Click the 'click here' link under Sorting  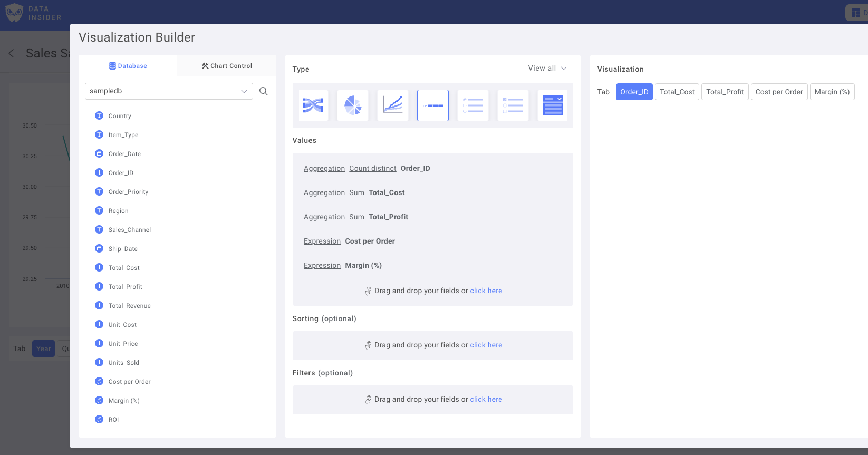pos(486,345)
